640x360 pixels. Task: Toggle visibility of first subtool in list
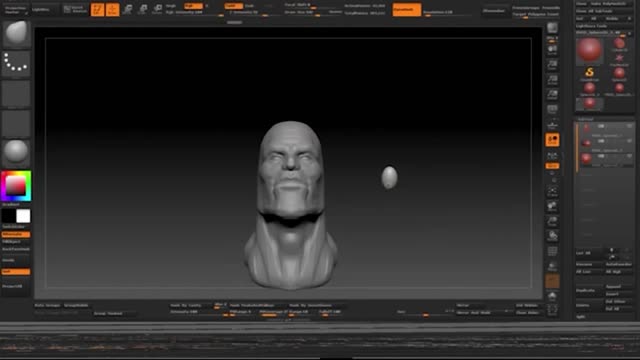[x=629, y=127]
